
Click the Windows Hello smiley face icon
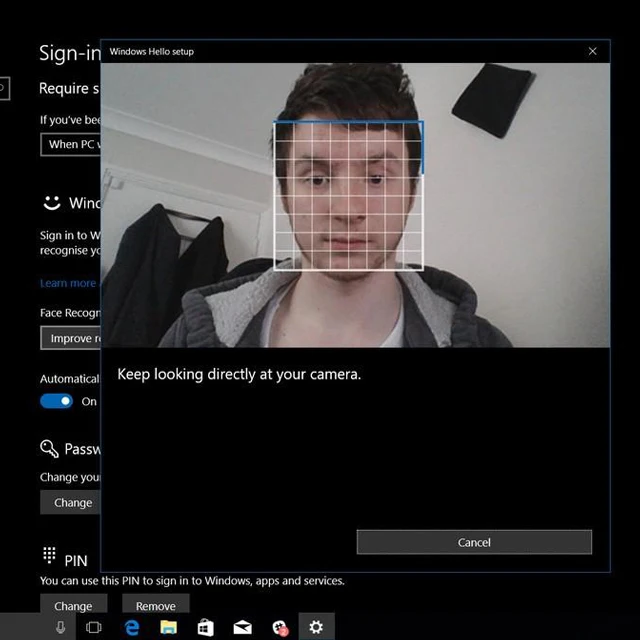click(52, 202)
